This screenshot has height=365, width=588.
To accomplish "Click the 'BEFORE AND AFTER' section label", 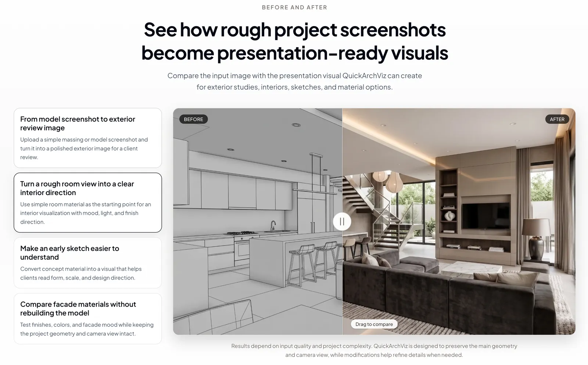I will tap(294, 7).
